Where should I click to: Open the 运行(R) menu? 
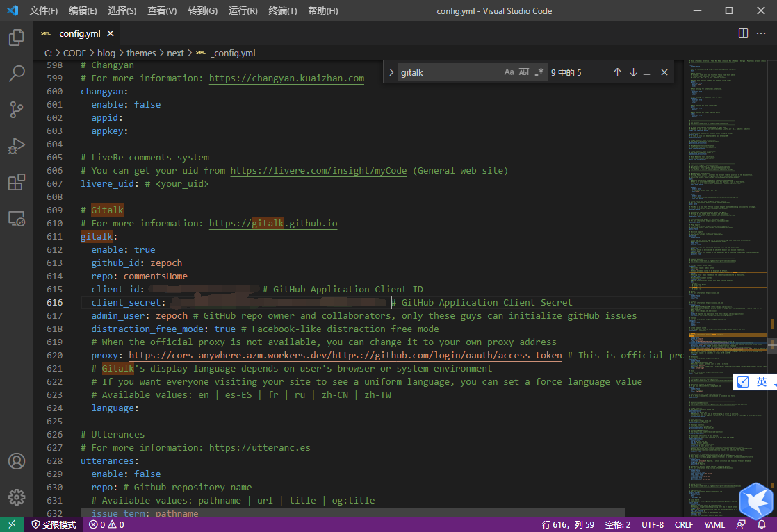click(x=243, y=11)
